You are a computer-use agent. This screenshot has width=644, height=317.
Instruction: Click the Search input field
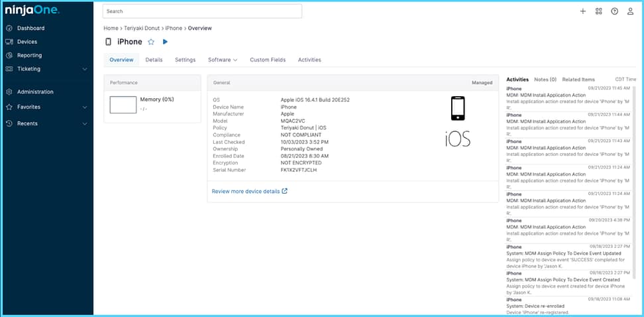(x=202, y=11)
